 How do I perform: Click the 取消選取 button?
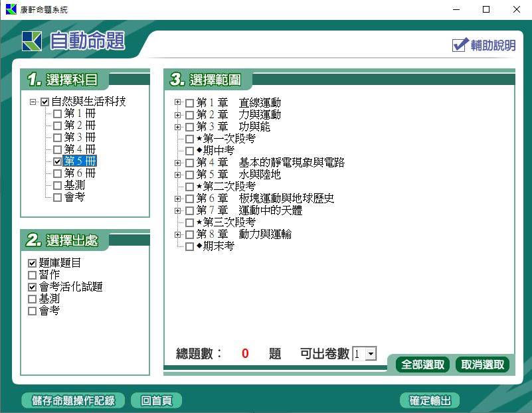click(482, 365)
